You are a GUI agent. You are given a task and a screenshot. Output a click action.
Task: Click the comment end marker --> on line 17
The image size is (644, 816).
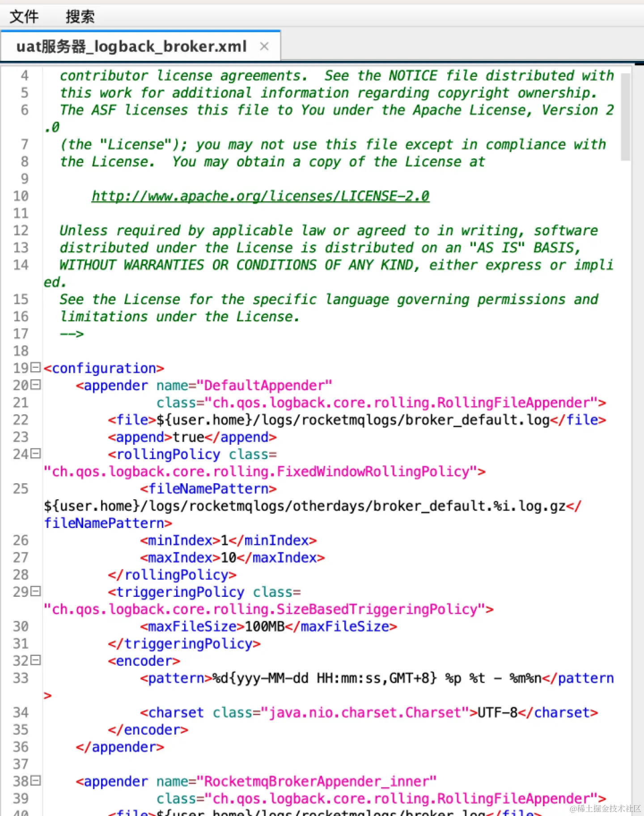tap(72, 334)
